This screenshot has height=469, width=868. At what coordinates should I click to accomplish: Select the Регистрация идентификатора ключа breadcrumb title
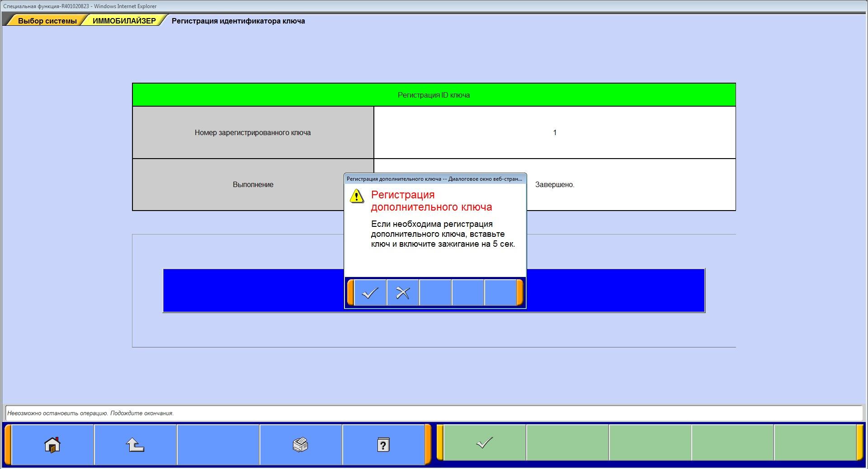(x=238, y=21)
